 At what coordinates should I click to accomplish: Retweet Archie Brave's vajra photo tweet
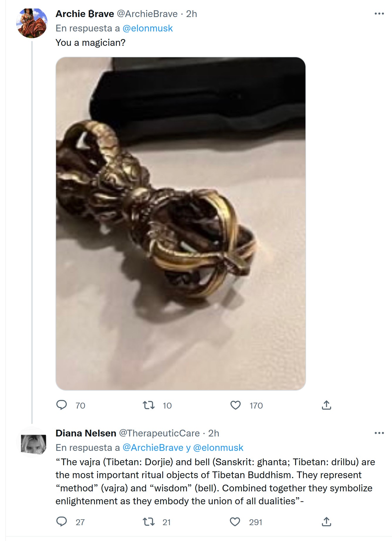point(148,405)
